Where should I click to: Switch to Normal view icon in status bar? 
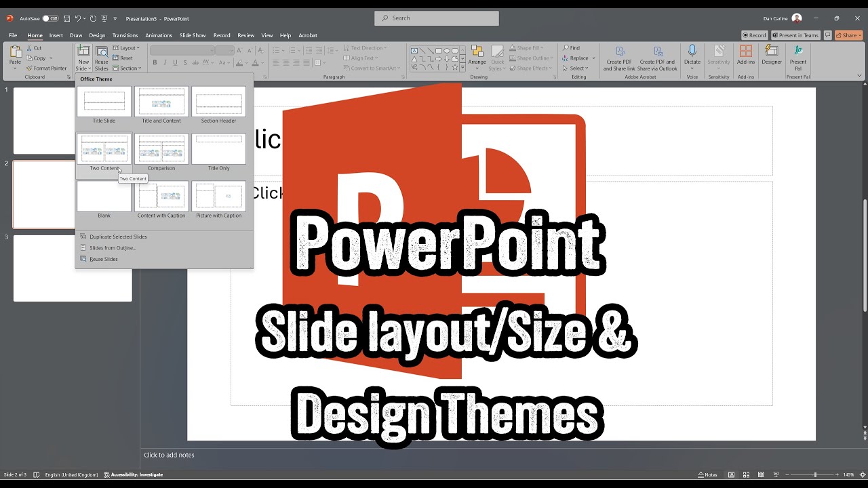[x=731, y=474]
